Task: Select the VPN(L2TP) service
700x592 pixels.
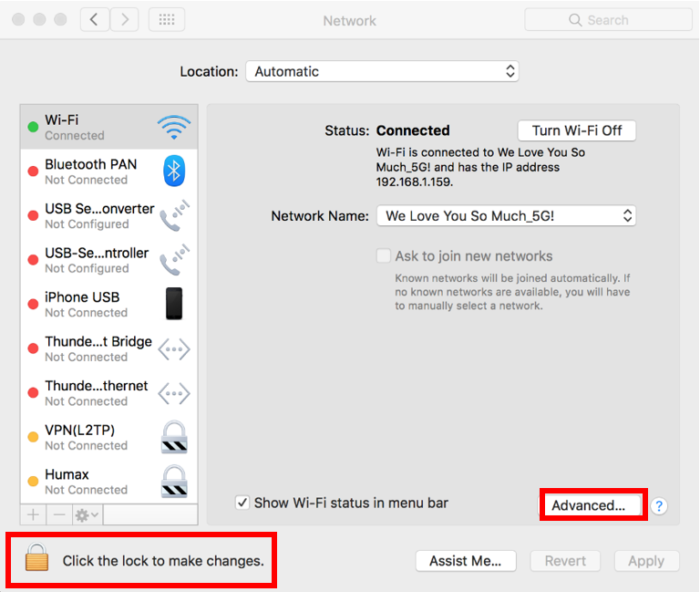Action: click(x=109, y=437)
